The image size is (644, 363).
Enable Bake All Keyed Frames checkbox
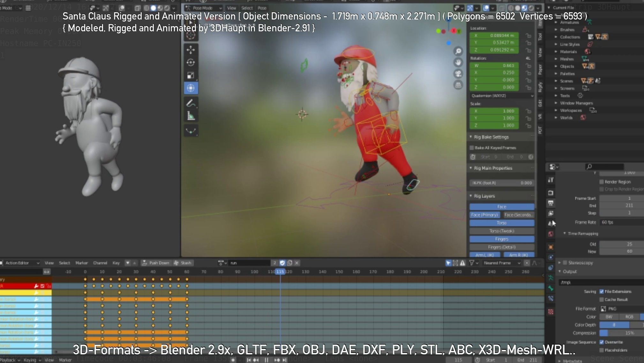click(472, 148)
